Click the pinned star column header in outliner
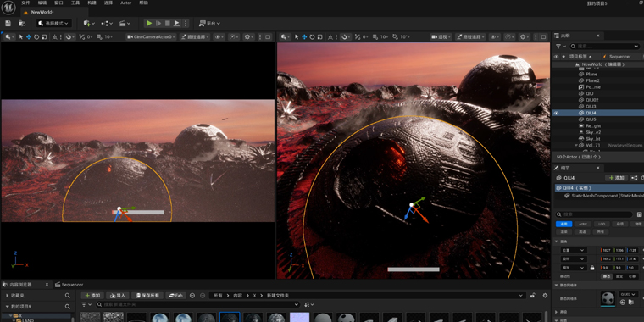Screen dimensions: 644x322 pos(563,57)
